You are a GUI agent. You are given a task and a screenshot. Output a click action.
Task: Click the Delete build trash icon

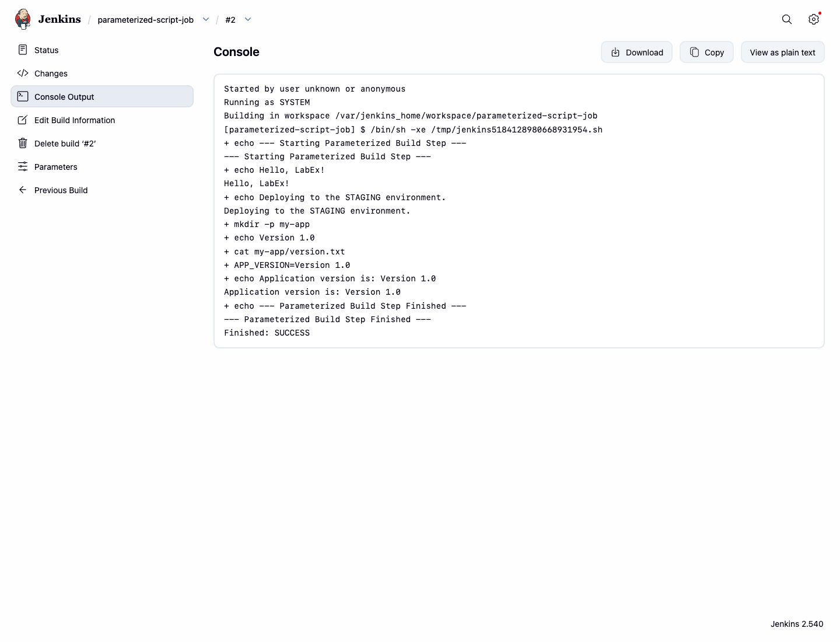tap(23, 143)
